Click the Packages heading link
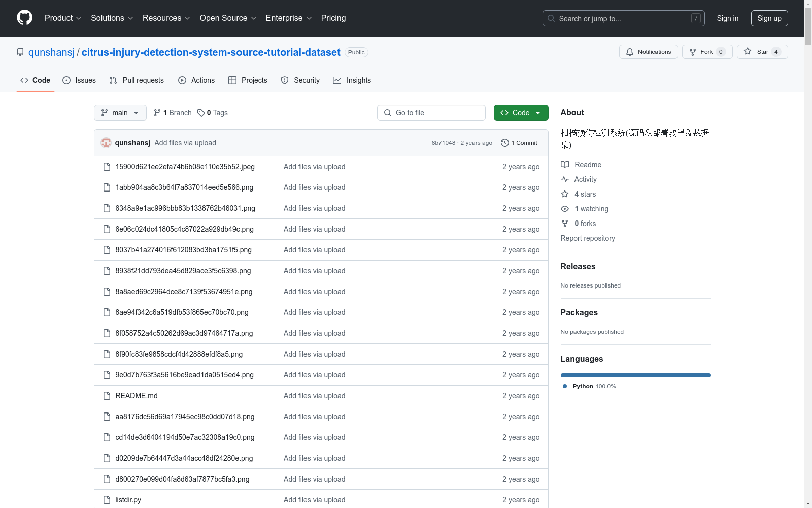 (579, 312)
